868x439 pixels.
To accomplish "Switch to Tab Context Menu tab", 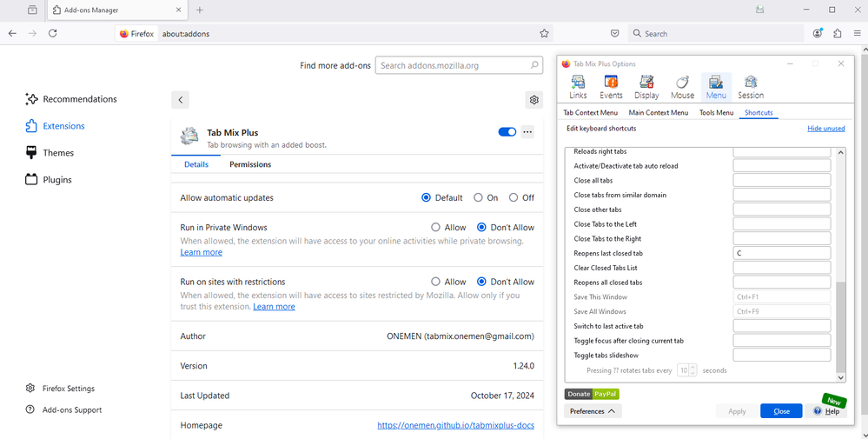I will pos(590,112).
